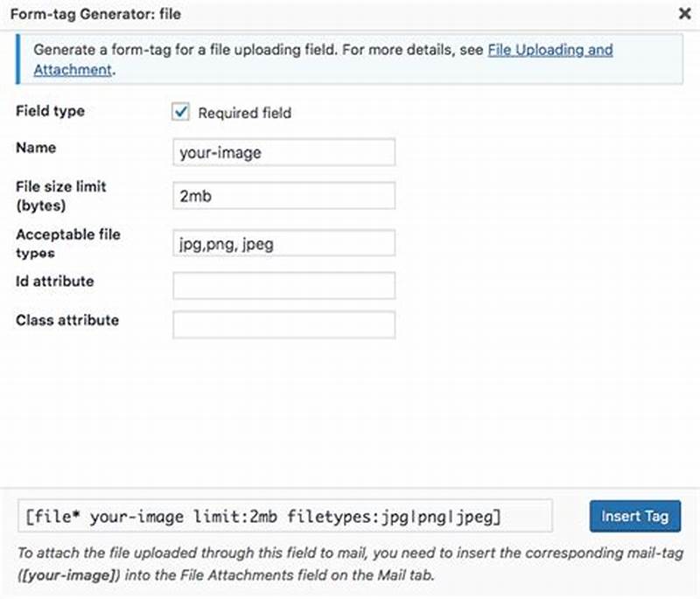
Task: Click the Field type label
Action: (x=48, y=111)
